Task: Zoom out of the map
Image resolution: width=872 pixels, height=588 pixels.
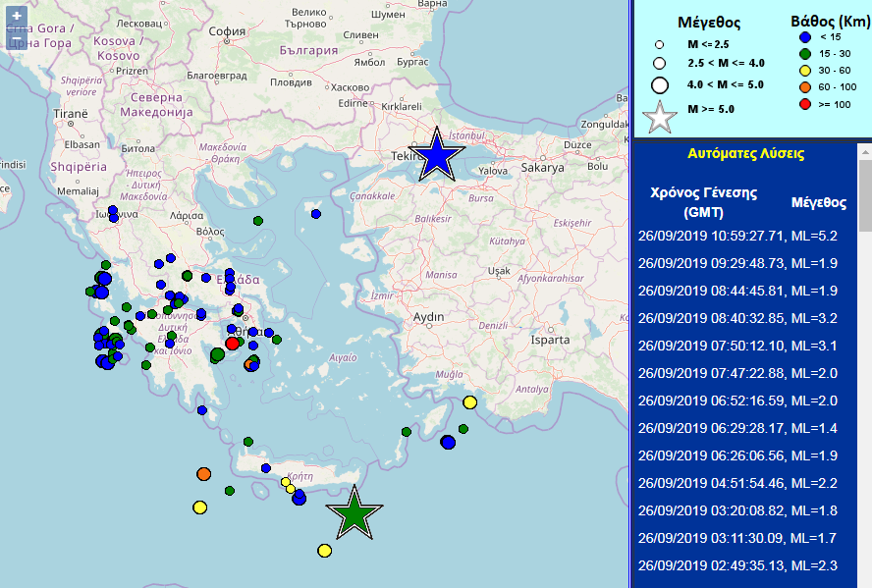Action: point(16,40)
